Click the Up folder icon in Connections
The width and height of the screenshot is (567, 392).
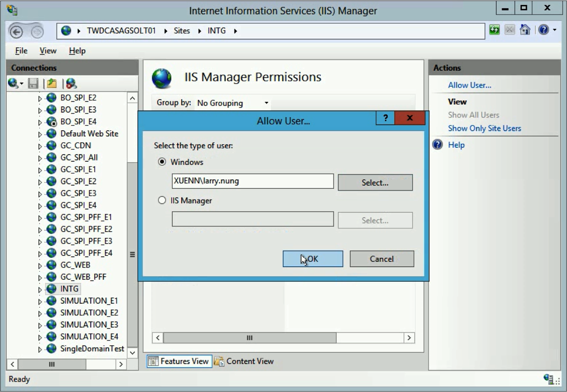coord(51,83)
